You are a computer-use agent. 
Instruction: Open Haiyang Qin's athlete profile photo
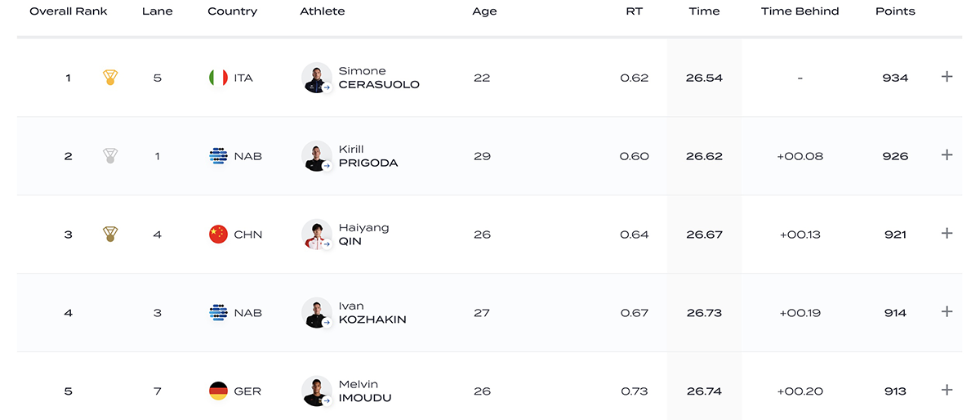point(316,235)
